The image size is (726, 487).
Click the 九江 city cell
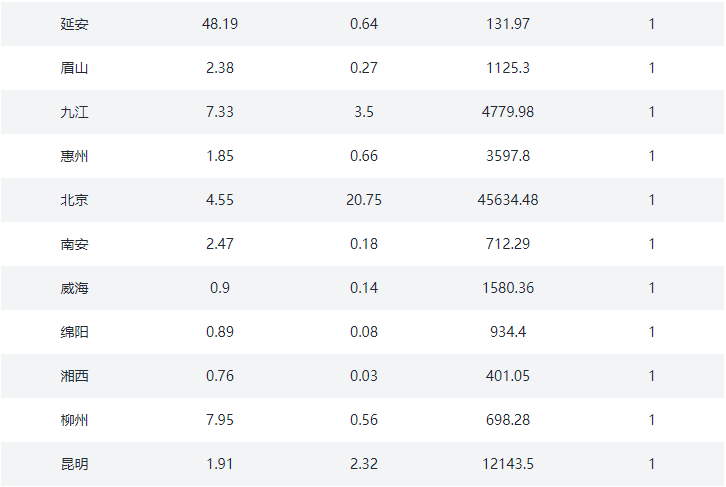point(74,112)
